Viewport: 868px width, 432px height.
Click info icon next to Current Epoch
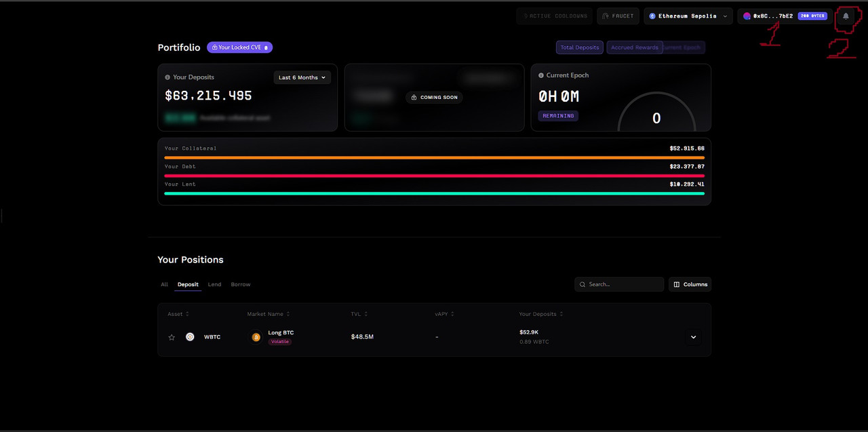pos(541,75)
